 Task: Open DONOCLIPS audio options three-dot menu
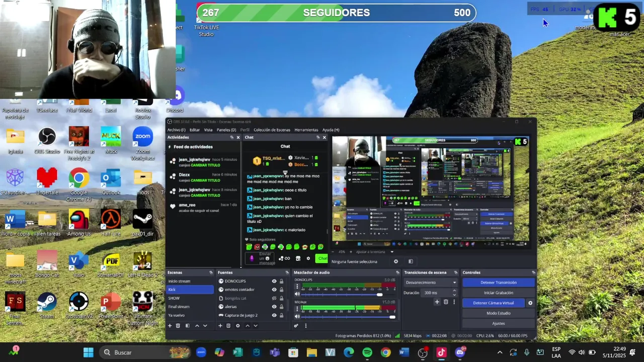tap(297, 287)
